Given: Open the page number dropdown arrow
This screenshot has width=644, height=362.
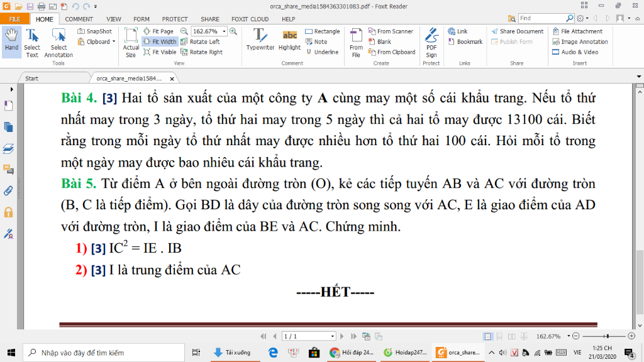Looking at the screenshot, I should pyautogui.click(x=332, y=336).
